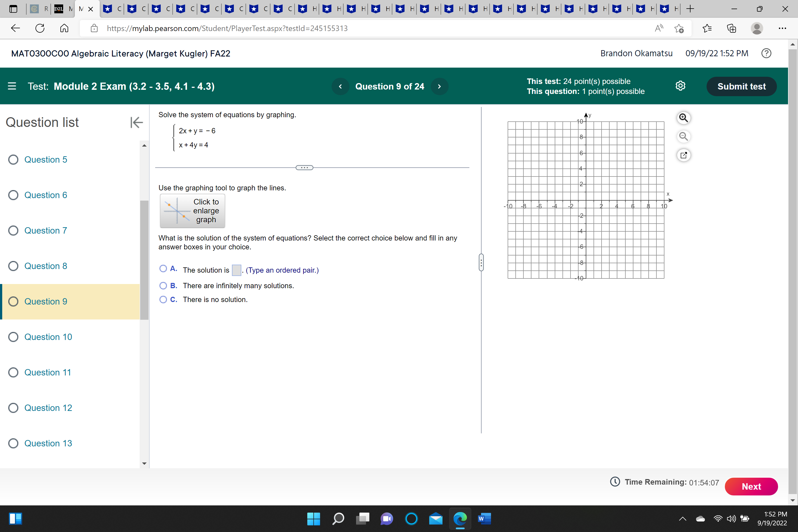Viewport: 798px width, 532px height.
Task: Click the help question mark icon
Action: 766,53
